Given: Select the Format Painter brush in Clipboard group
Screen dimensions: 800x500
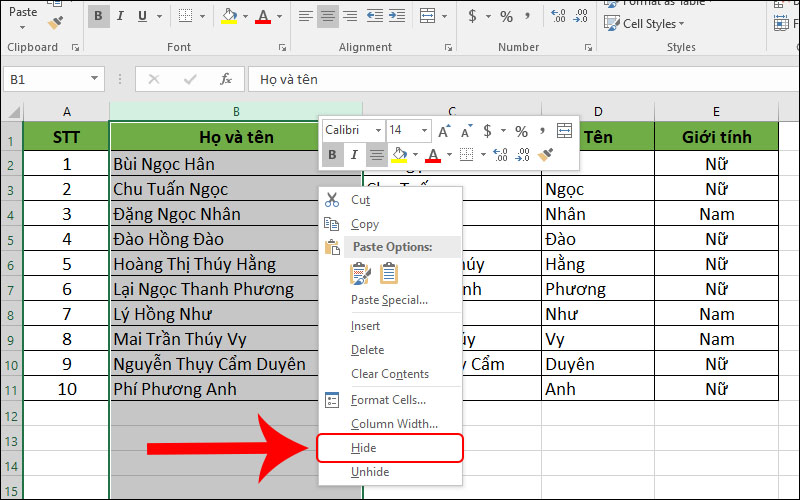Looking at the screenshot, I should pos(55,22).
